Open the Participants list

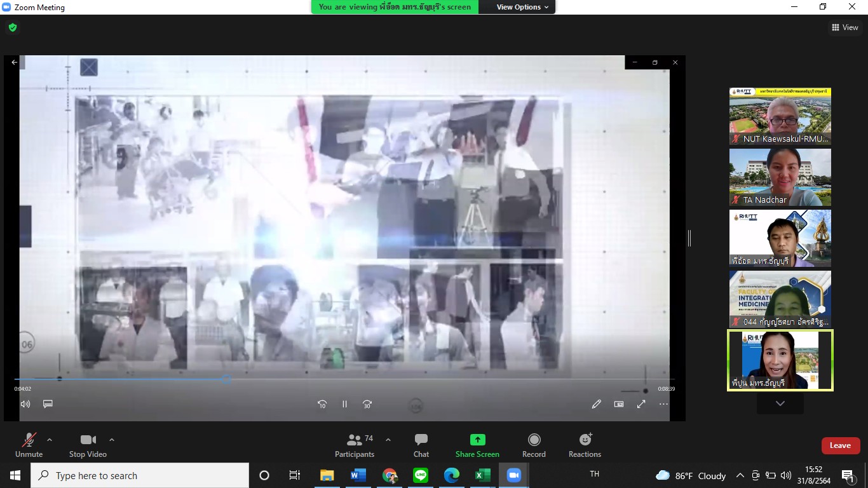(x=355, y=445)
